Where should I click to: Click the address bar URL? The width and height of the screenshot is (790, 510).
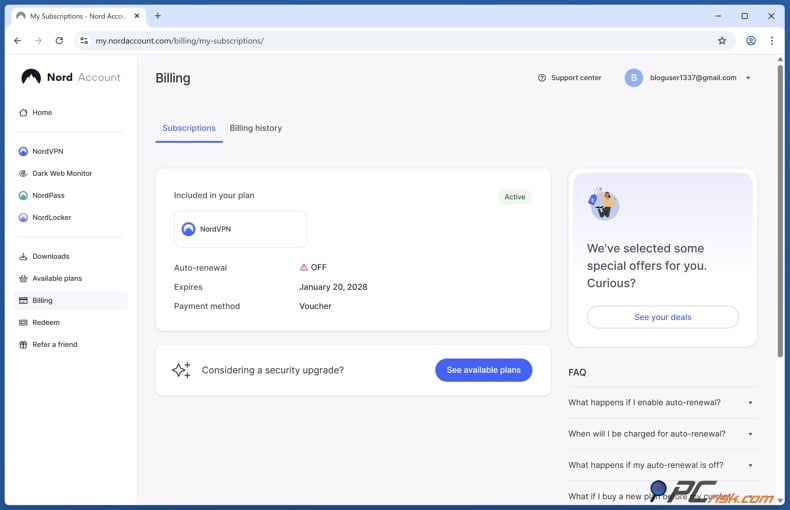[179, 41]
